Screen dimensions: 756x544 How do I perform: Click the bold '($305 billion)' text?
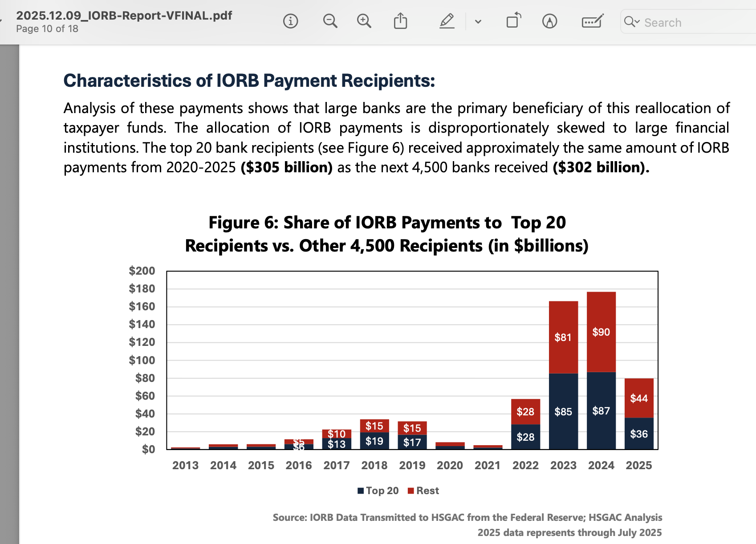287,167
